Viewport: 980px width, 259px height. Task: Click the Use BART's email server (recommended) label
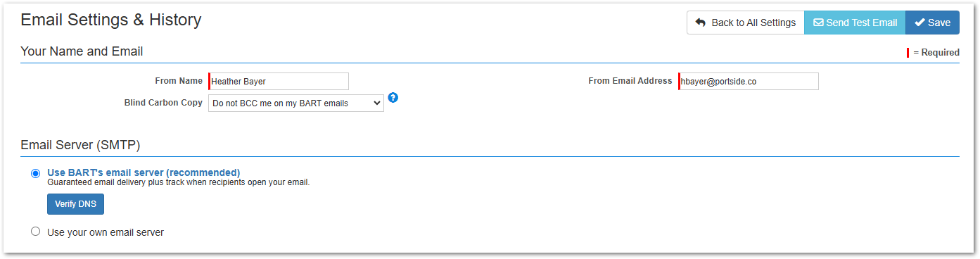coord(144,172)
